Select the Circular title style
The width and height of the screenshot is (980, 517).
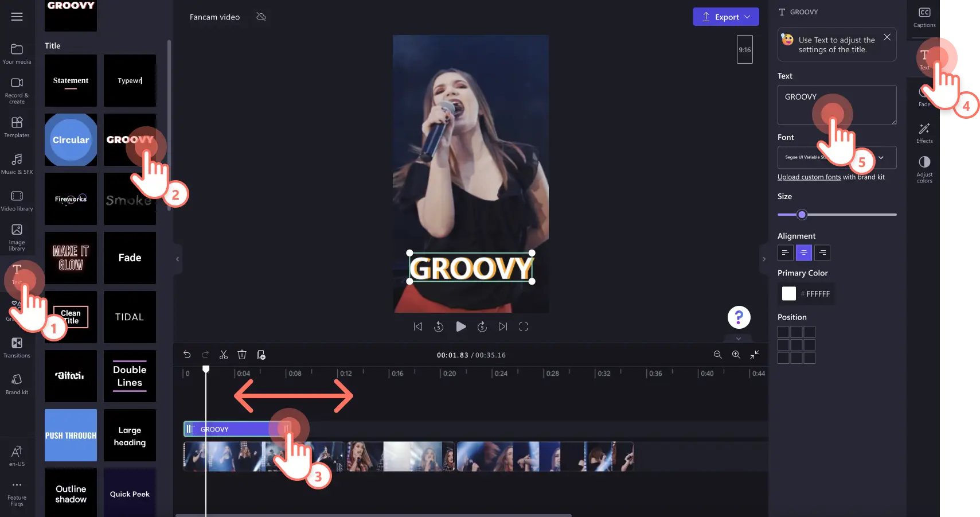point(71,139)
